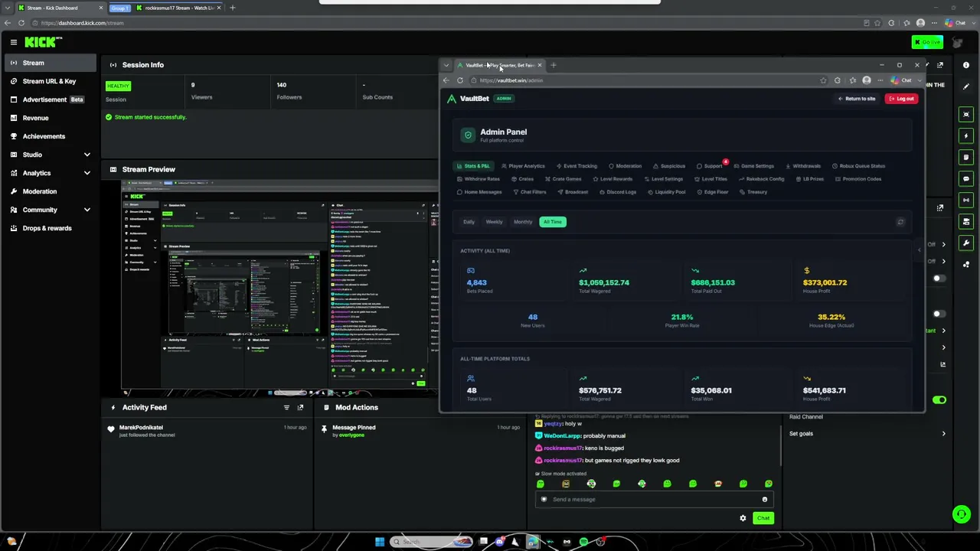Open the tab list dropdown in VaultBet window
This screenshot has width=980, height=551.
[446, 65]
